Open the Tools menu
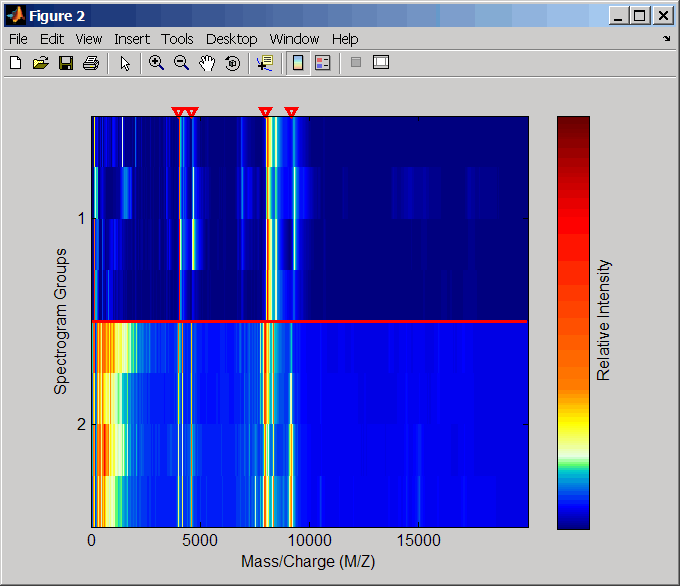This screenshot has width=680, height=586. [177, 39]
